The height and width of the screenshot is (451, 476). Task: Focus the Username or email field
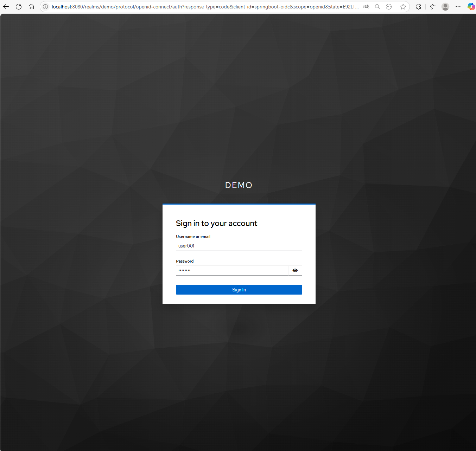pyautogui.click(x=239, y=246)
